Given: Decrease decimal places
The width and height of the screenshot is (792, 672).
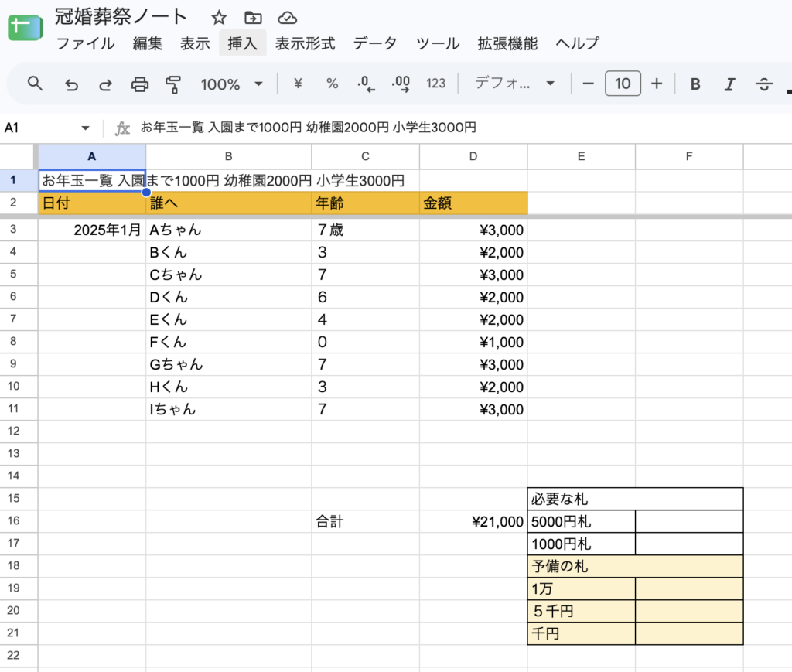Looking at the screenshot, I should click(x=366, y=84).
